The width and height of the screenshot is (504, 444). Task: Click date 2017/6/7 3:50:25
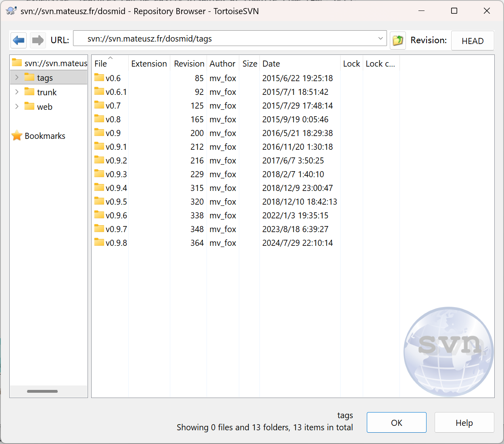coord(293,160)
